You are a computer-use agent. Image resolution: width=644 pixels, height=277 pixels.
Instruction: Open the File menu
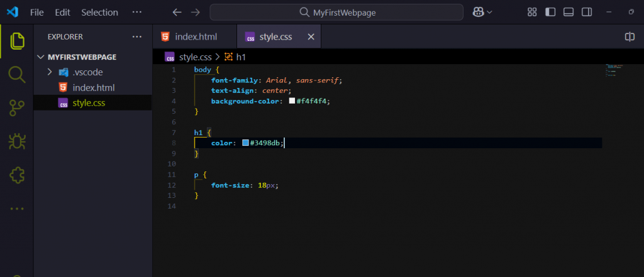click(x=37, y=12)
